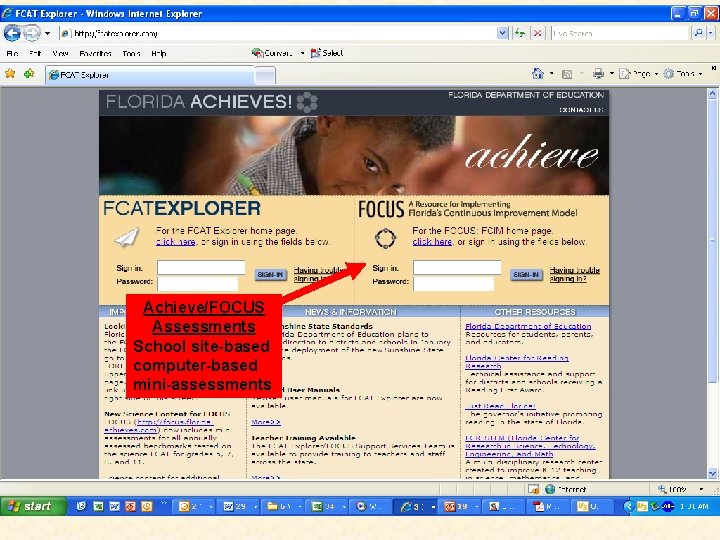Expand the Home button dropdown arrow
Viewport: 720px width, 540px height.
click(x=551, y=73)
